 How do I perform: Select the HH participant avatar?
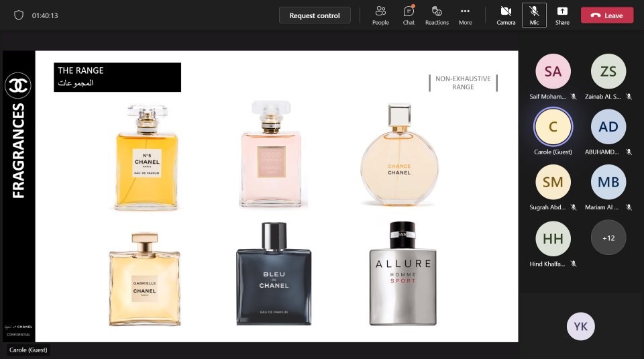coord(553,239)
